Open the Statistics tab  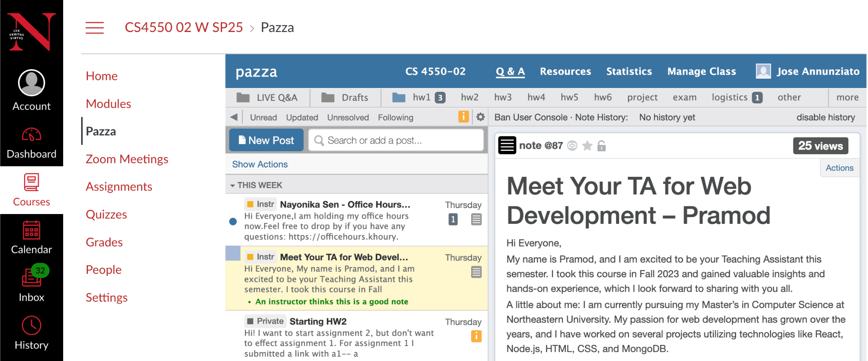point(629,71)
